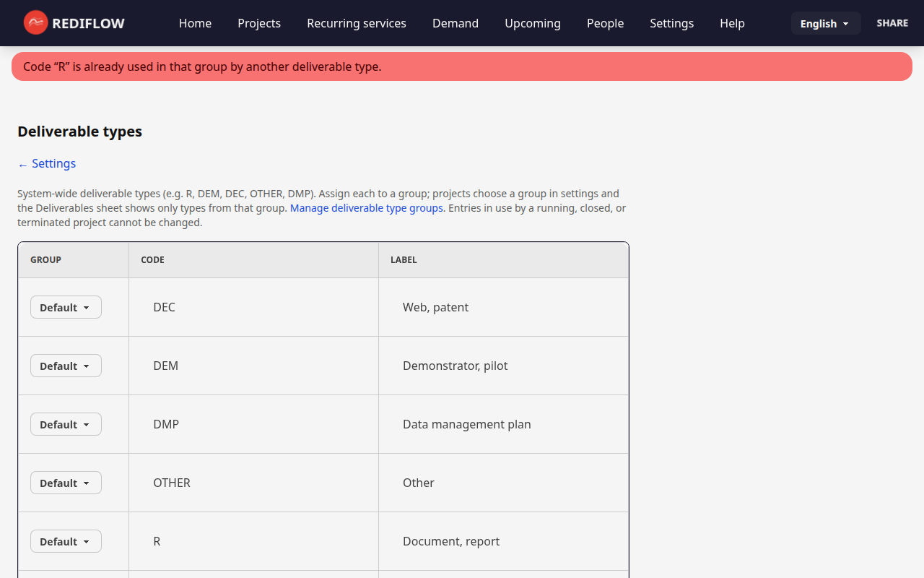
Task: Select a group for code R
Action: tap(65, 540)
